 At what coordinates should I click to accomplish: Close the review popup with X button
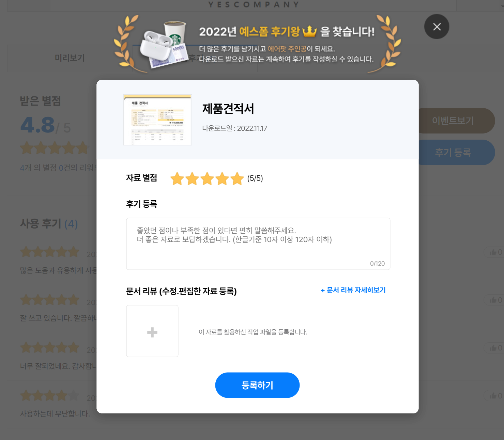tap(437, 27)
